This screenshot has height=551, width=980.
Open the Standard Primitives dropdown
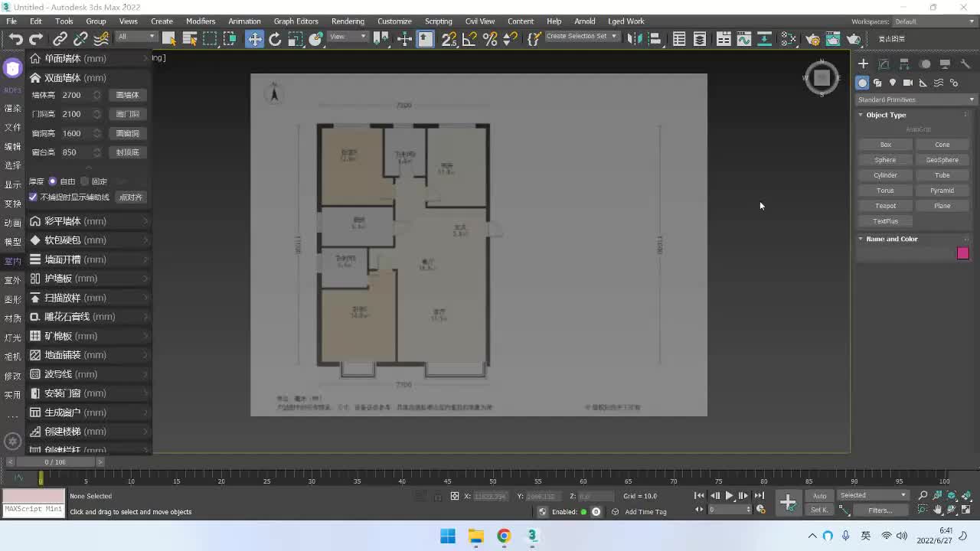click(x=916, y=99)
